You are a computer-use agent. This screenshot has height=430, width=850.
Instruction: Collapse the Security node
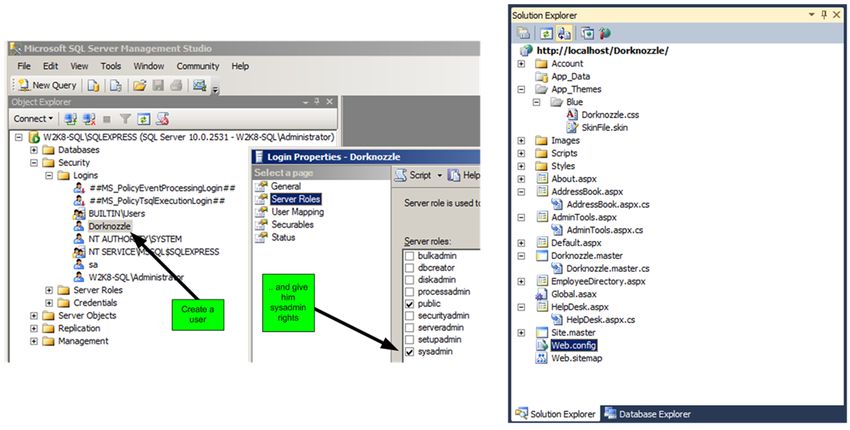pyautogui.click(x=34, y=163)
